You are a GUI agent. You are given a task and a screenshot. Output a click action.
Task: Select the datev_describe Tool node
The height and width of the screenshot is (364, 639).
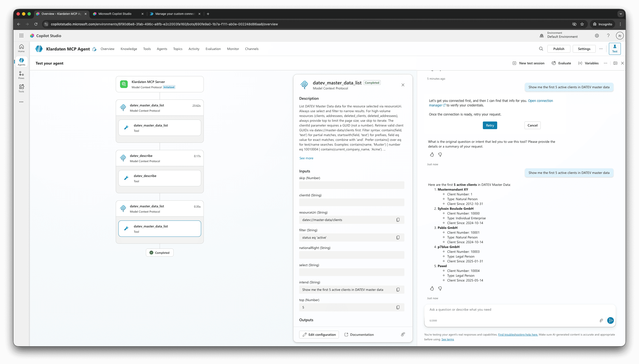click(160, 178)
